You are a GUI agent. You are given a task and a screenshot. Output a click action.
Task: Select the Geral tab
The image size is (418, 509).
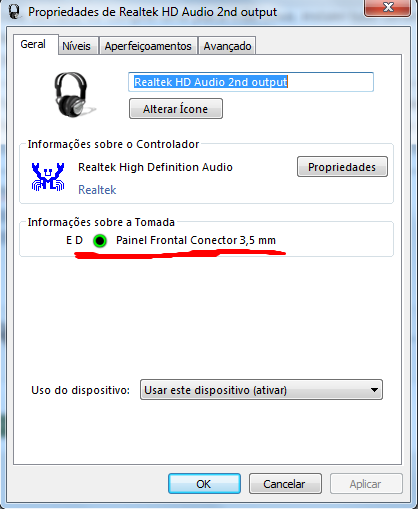(35, 44)
